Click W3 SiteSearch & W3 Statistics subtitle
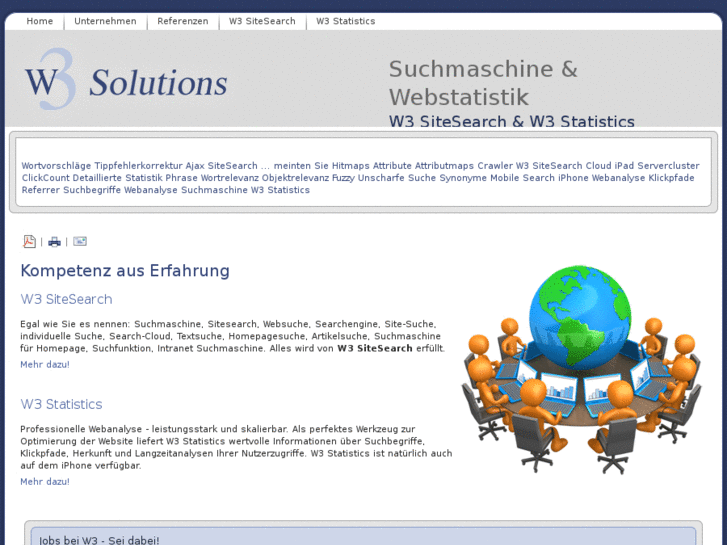Screen dimensions: 727x545 click(x=511, y=122)
